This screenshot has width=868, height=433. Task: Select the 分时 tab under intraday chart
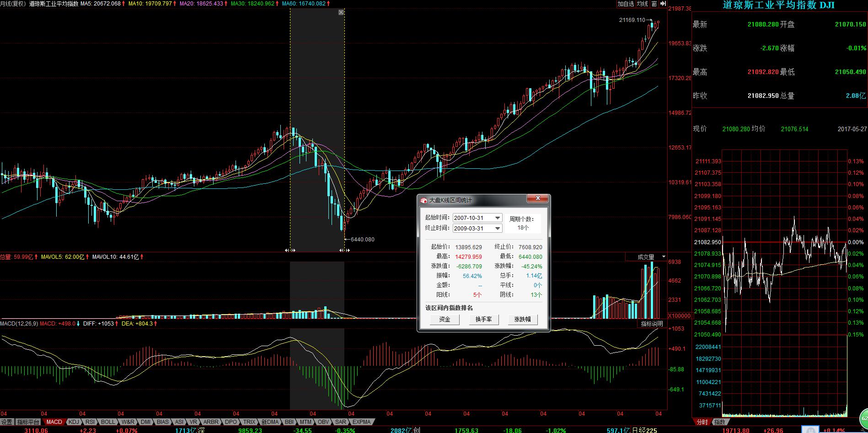point(702,422)
